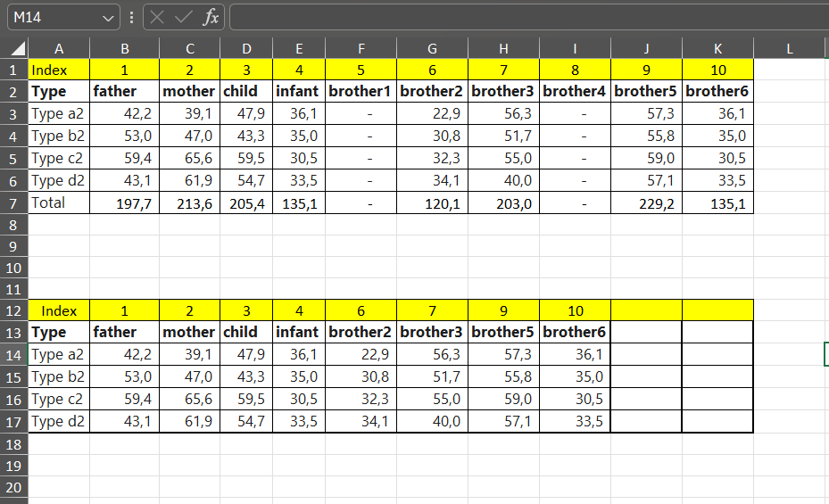
Task: Select row 7 header
Action: (13, 203)
